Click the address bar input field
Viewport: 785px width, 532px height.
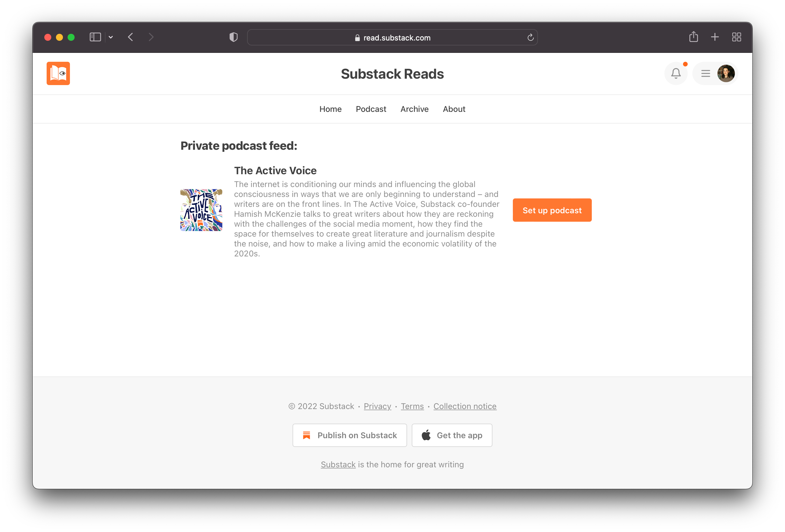pyautogui.click(x=393, y=37)
